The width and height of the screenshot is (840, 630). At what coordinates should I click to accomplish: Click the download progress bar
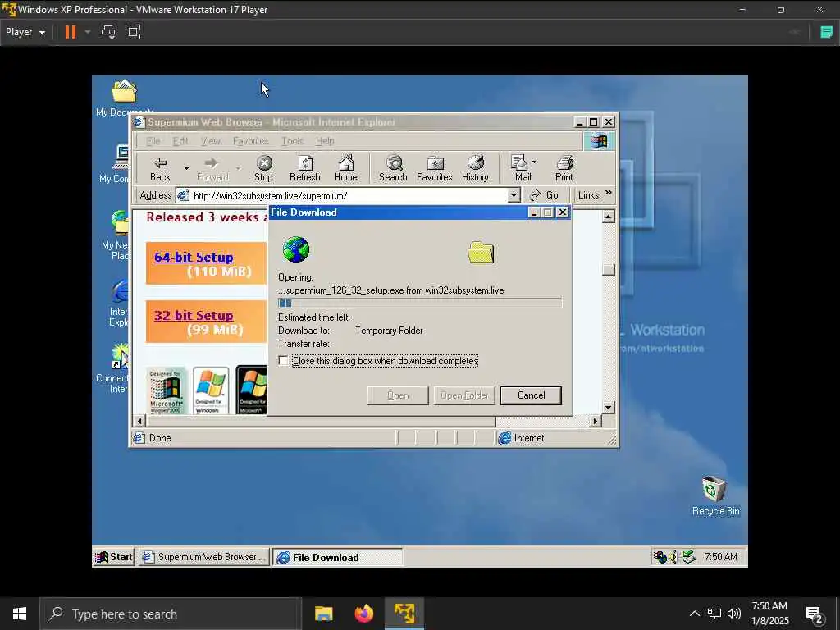coord(420,304)
